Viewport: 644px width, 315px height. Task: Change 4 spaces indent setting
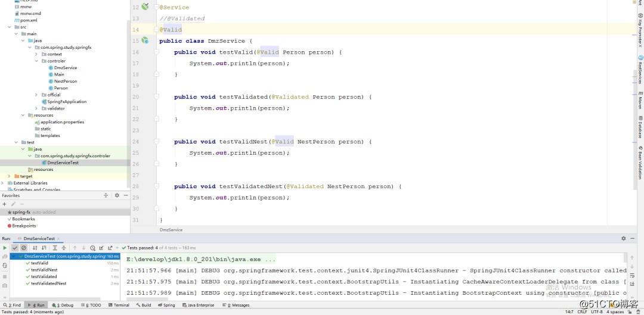click(615, 311)
